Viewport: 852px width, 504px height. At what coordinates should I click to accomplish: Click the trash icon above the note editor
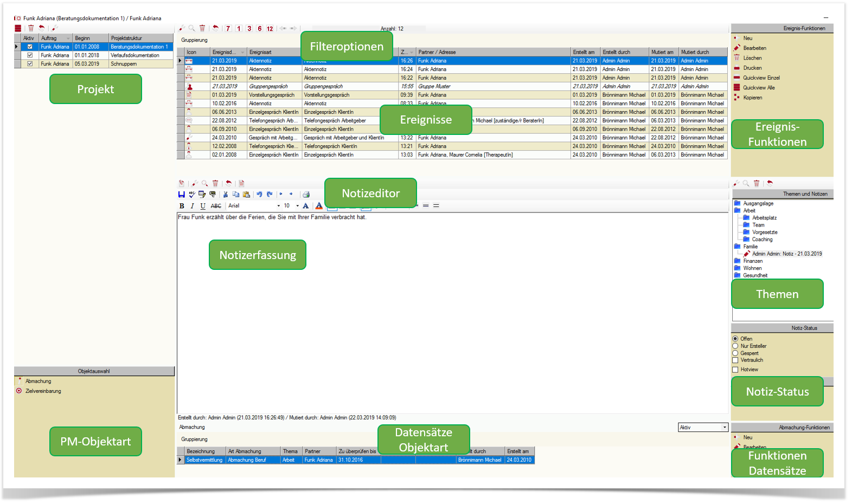point(215,184)
